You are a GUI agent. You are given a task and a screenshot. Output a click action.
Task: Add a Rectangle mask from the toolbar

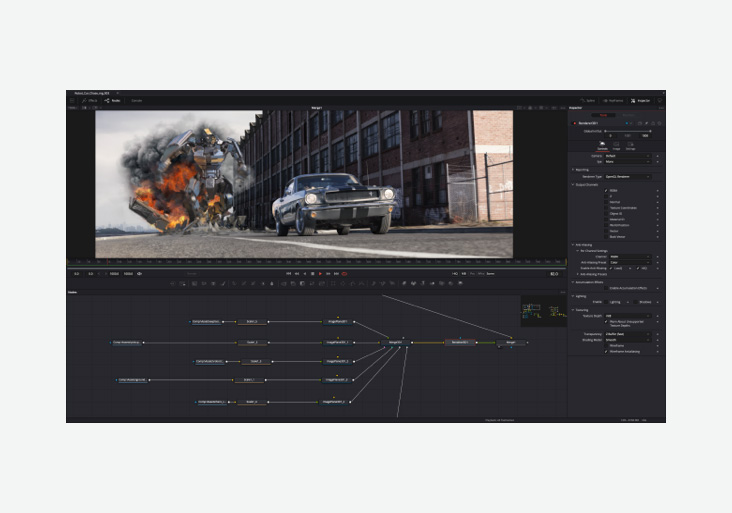[x=333, y=283]
